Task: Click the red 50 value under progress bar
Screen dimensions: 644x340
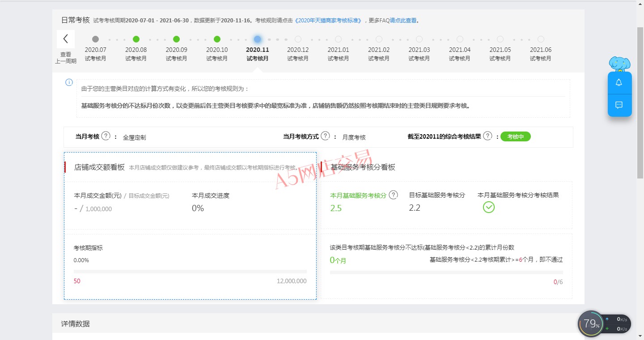Action: click(77, 281)
